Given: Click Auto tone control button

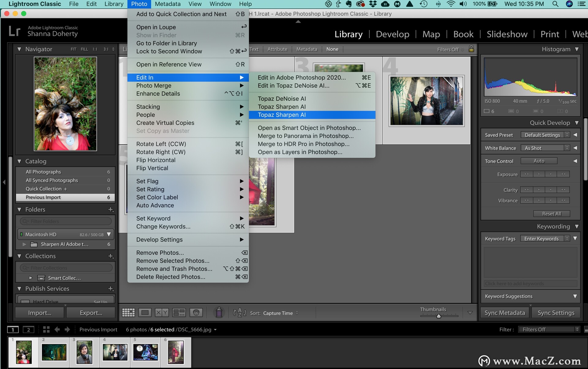Looking at the screenshot, I should click(x=539, y=161).
